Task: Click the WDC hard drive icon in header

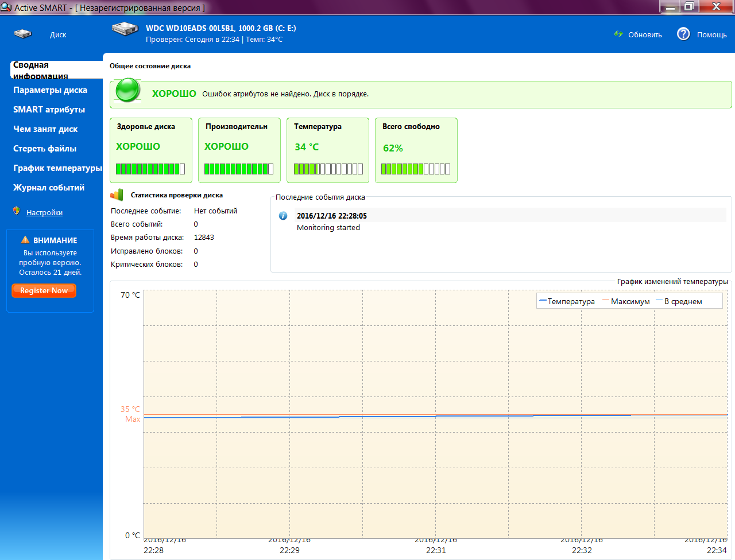Action: pos(125,29)
